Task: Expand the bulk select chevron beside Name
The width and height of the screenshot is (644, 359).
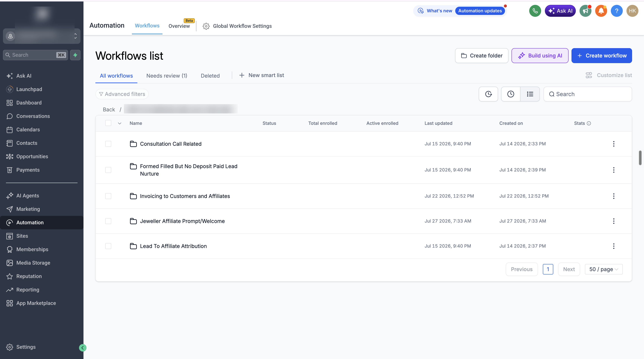Action: [x=119, y=123]
